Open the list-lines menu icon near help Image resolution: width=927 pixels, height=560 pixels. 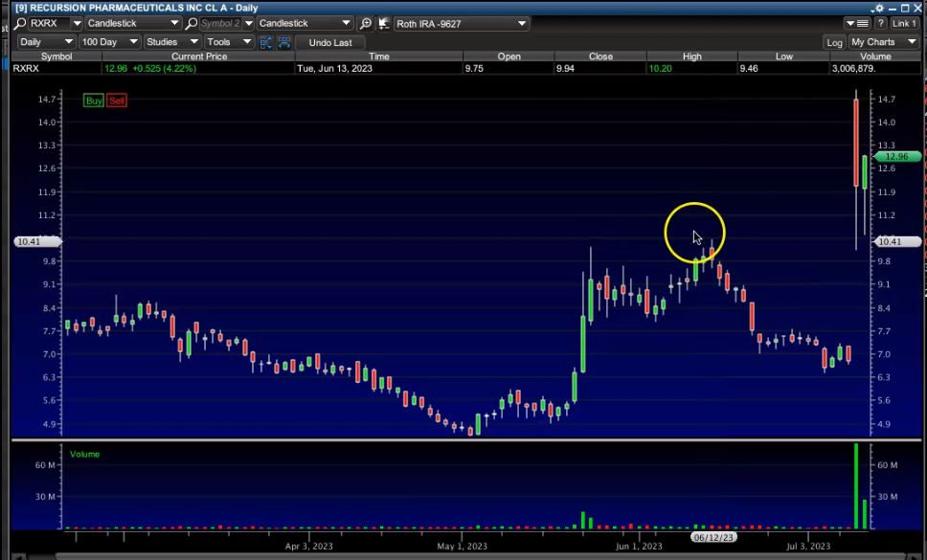click(857, 24)
